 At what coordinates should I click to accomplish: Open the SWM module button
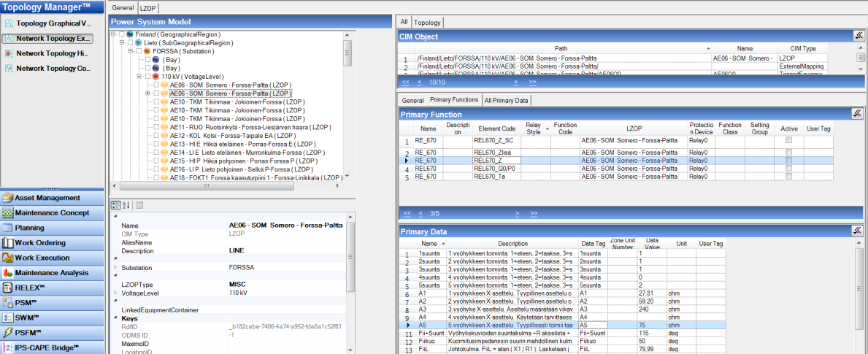(53, 318)
